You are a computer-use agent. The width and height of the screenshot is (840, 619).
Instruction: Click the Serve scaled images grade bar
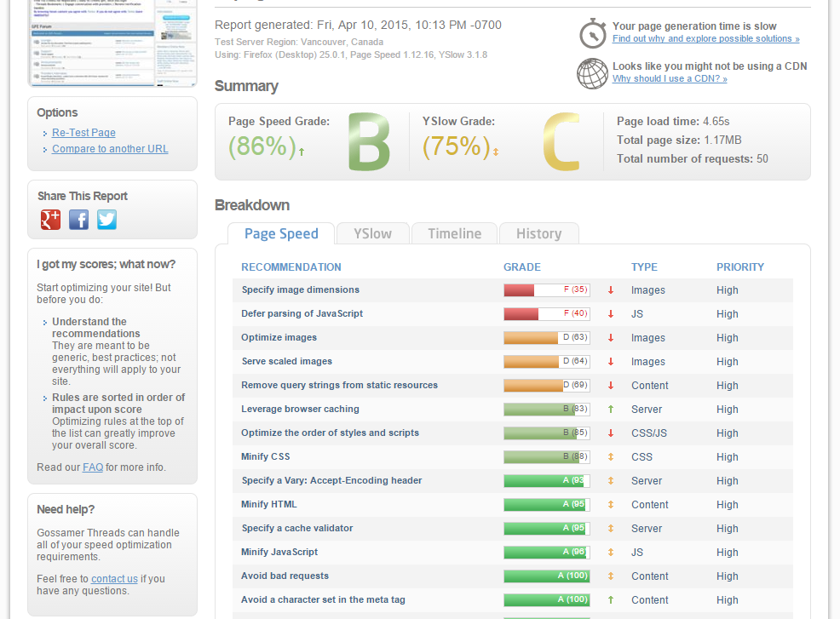coord(546,362)
